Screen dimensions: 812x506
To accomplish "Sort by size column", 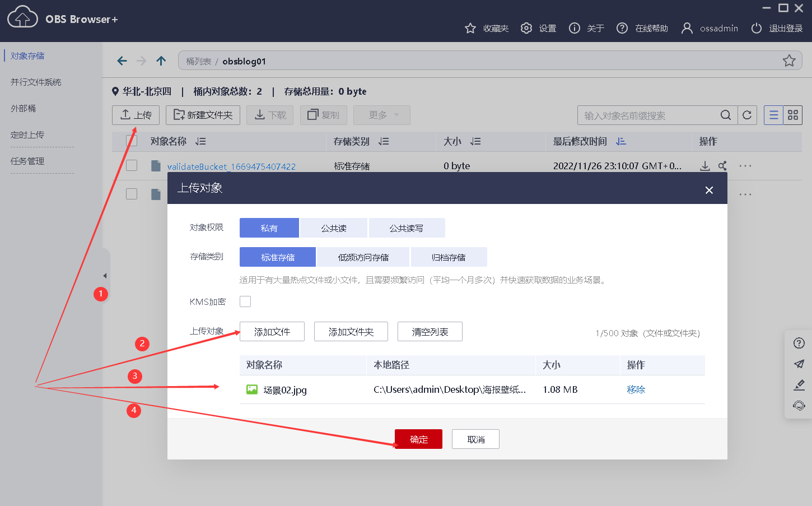I will coord(475,142).
